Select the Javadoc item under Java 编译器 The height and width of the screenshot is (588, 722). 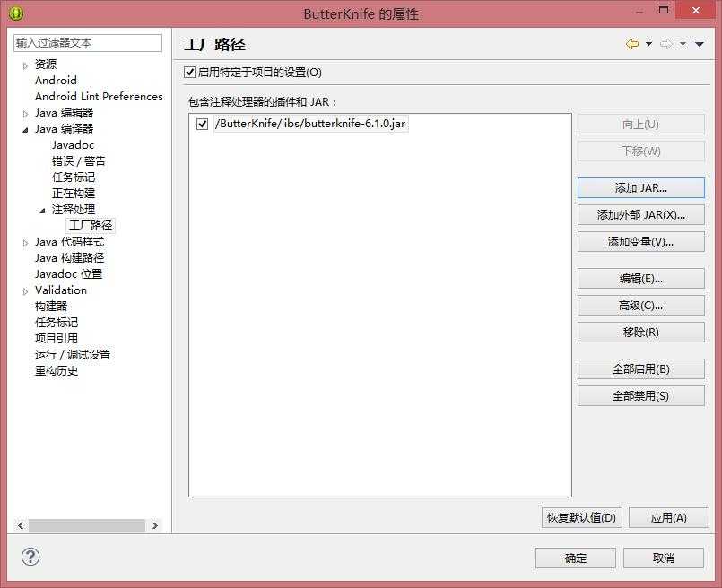(x=73, y=145)
